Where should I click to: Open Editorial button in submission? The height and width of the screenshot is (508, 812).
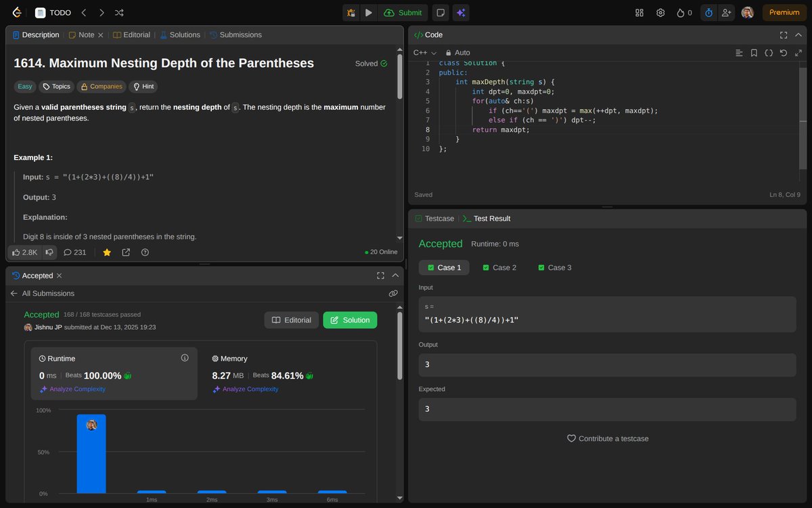point(292,320)
